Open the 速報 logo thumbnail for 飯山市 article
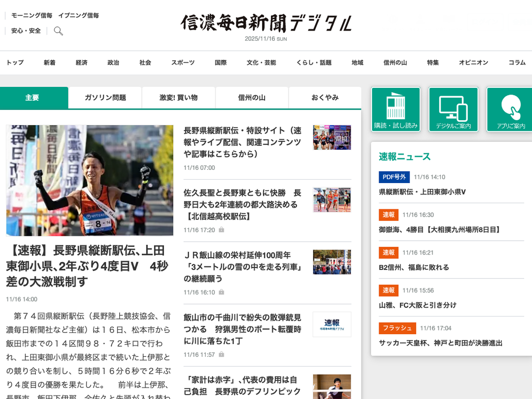Image resolution: width=532 pixels, height=399 pixels. click(332, 325)
